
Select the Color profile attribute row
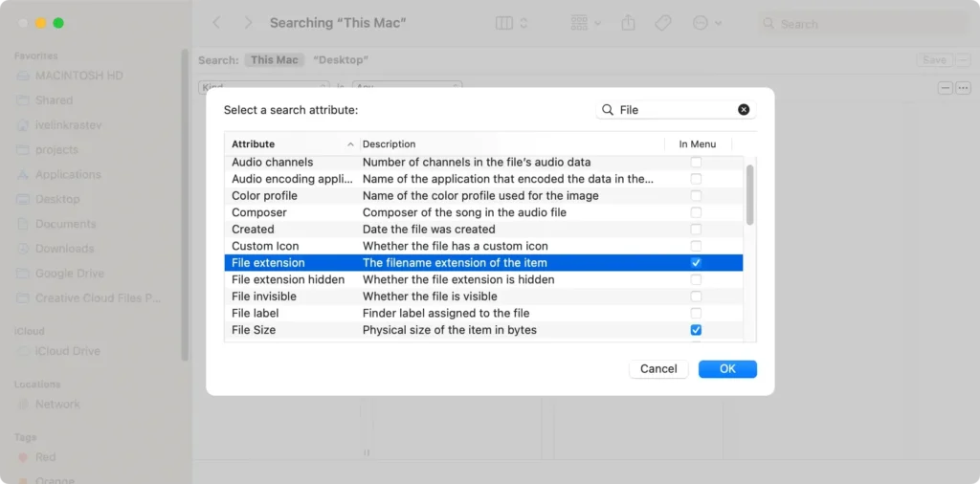(x=483, y=196)
